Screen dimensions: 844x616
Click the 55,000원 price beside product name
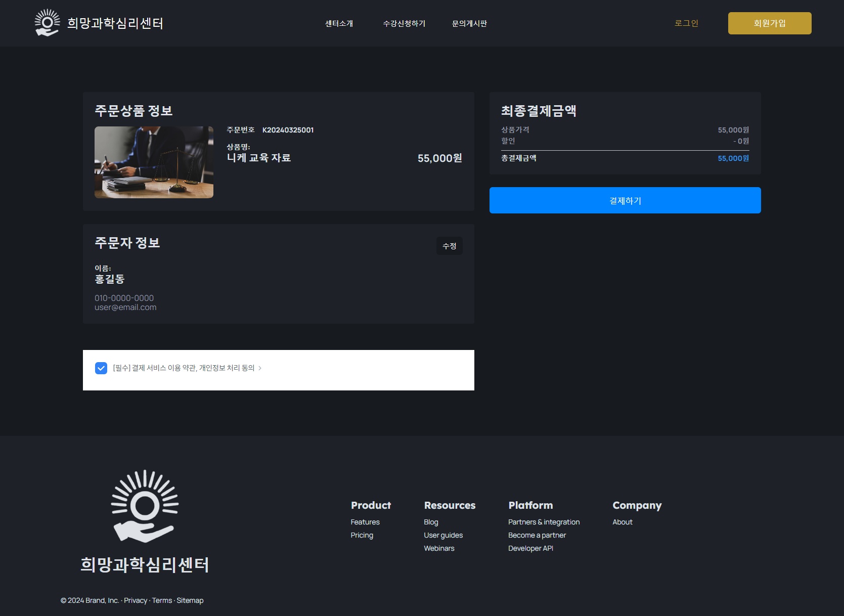click(439, 158)
